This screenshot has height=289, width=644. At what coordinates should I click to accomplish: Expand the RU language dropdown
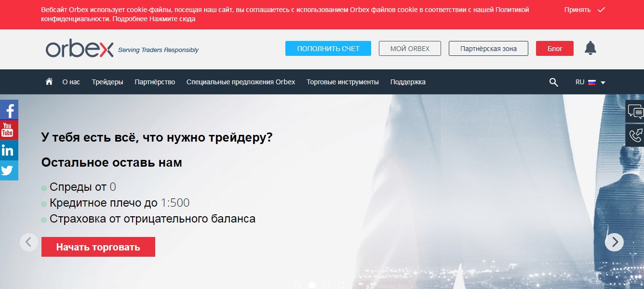[x=590, y=82]
